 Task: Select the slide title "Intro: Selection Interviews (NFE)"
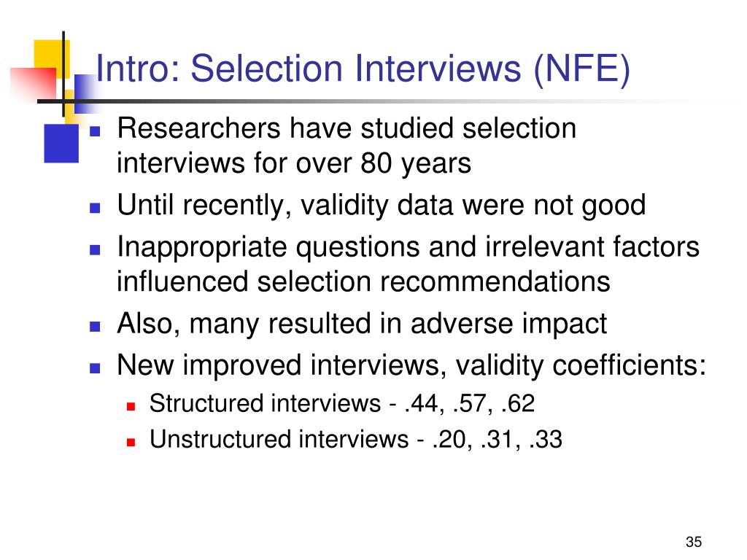tap(363, 69)
